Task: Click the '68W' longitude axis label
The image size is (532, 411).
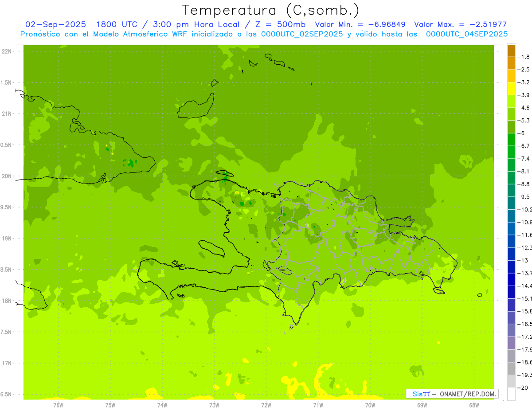Action: [474, 405]
